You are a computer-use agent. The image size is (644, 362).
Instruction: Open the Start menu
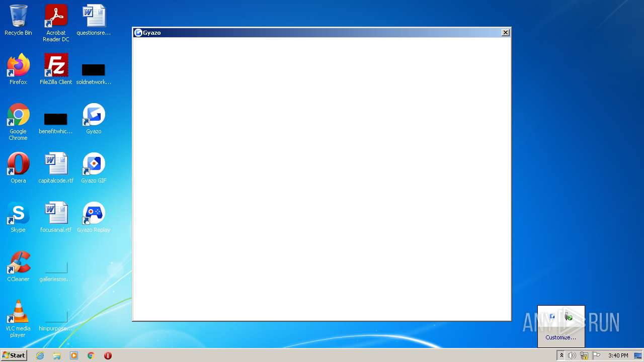click(x=14, y=355)
